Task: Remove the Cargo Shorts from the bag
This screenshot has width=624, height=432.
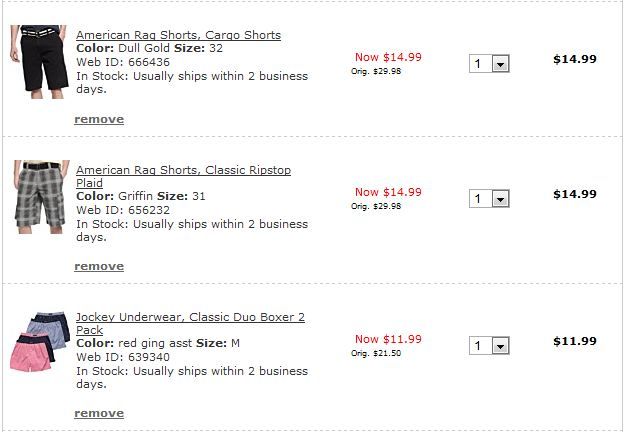Action: click(x=99, y=119)
